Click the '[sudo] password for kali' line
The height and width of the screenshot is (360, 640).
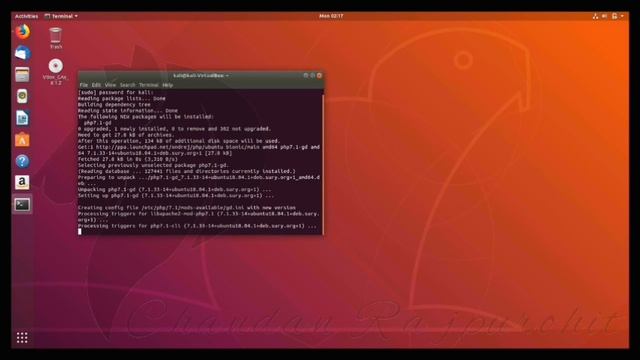[x=116, y=92]
